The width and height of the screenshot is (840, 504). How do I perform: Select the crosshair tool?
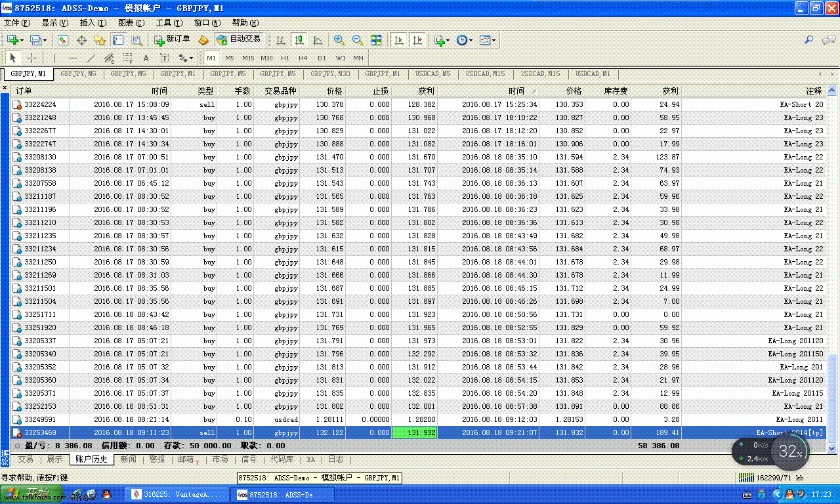coord(31,58)
